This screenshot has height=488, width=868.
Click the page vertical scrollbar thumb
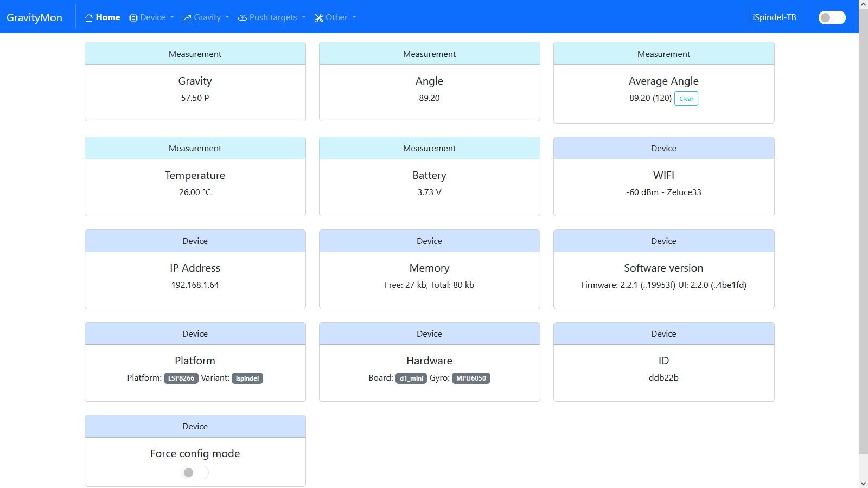tap(863, 228)
